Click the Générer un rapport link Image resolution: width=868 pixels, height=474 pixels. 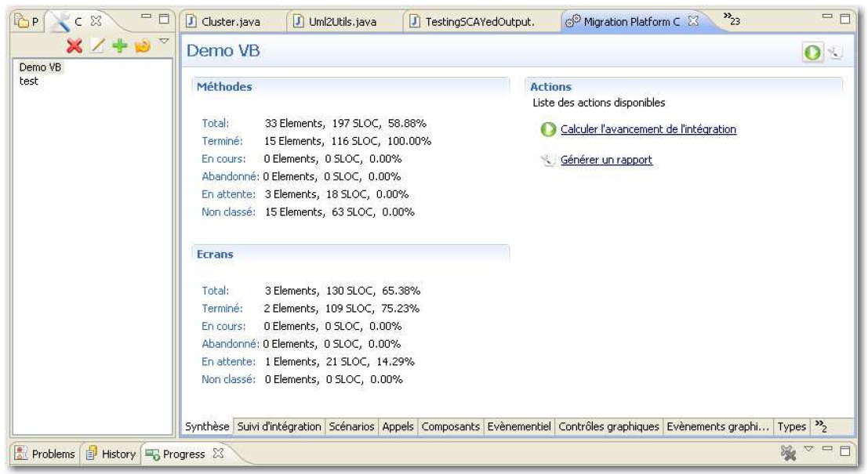tap(606, 160)
